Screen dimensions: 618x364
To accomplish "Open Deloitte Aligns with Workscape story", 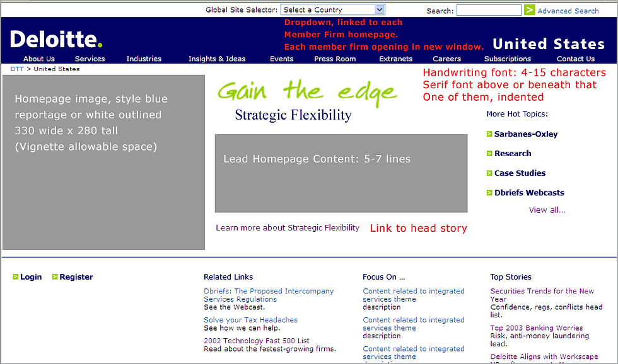I will (x=544, y=356).
